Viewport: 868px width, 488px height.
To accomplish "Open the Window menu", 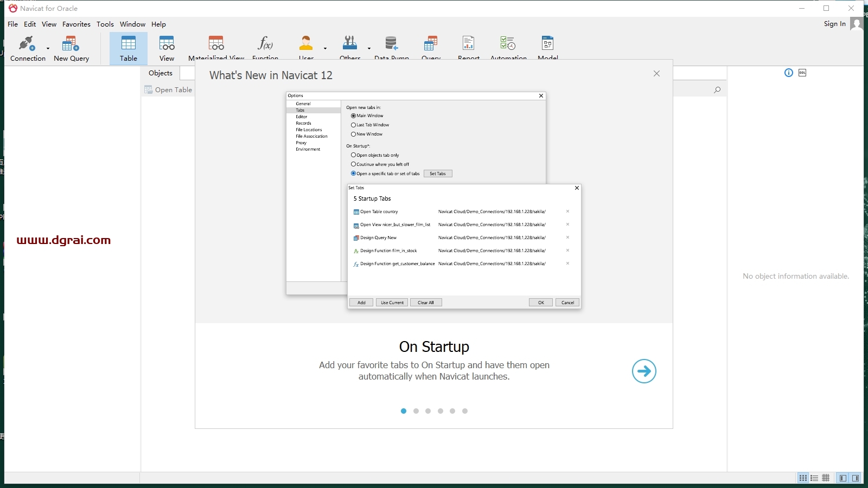I will tap(133, 24).
